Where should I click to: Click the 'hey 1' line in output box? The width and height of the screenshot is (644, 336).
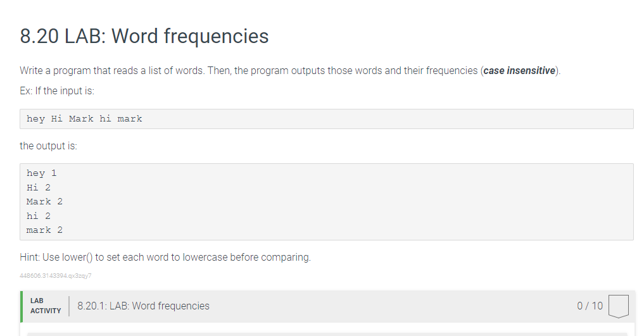pos(42,173)
